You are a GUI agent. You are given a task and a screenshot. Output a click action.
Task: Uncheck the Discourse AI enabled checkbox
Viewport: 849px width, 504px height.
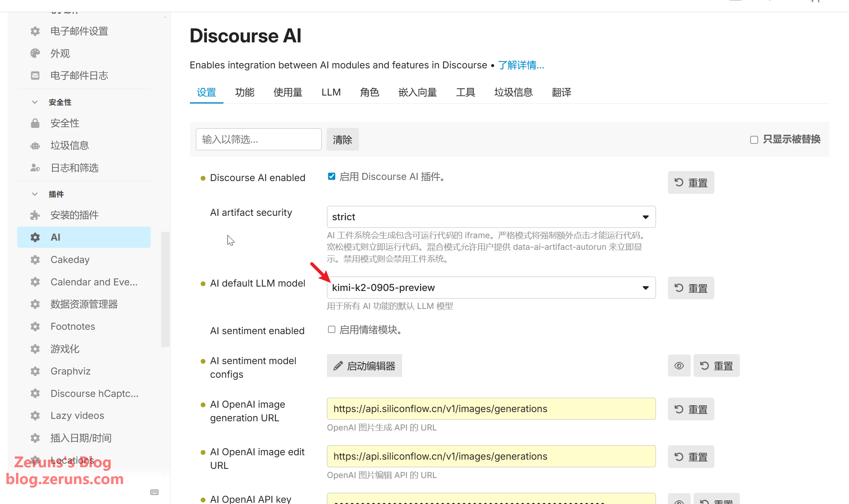point(331,176)
